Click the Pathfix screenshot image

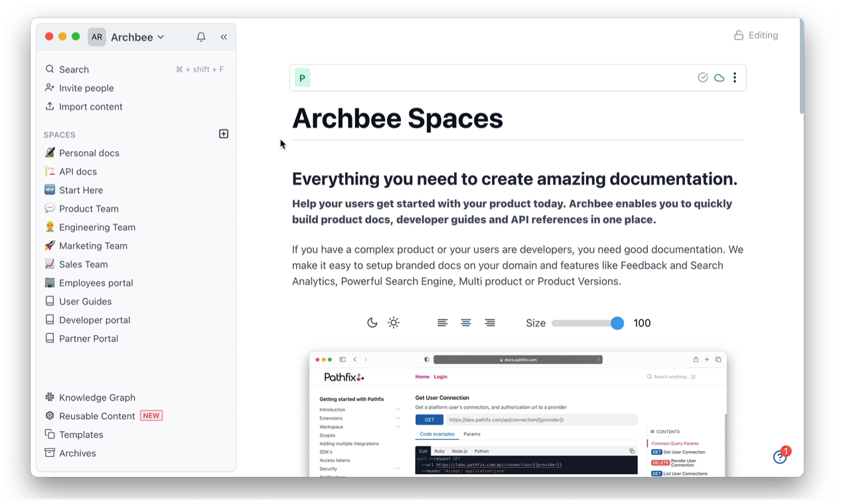point(518,414)
